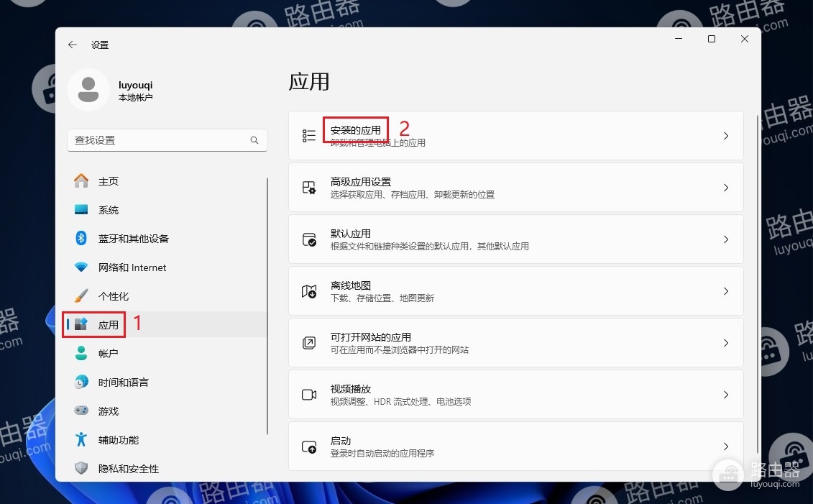Click the 帐户 person icon
Viewport: 813px width, 504px height.
point(81,353)
